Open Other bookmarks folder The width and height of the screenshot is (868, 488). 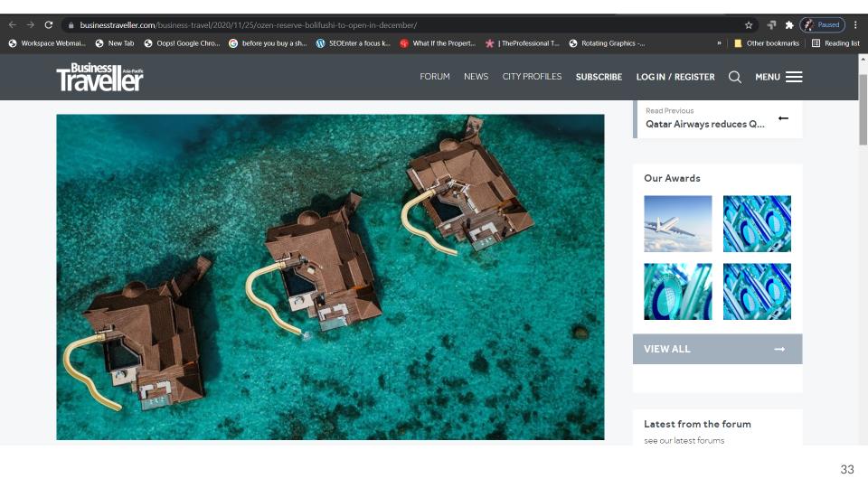(x=767, y=43)
